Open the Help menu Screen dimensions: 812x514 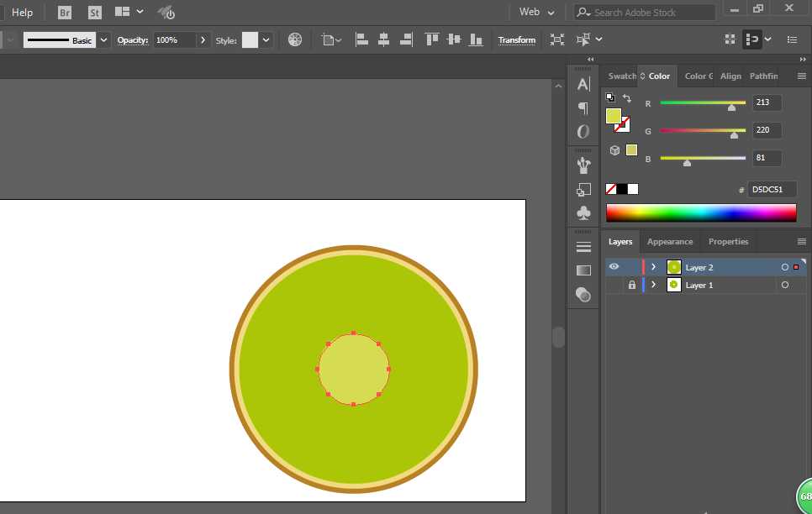click(x=23, y=13)
